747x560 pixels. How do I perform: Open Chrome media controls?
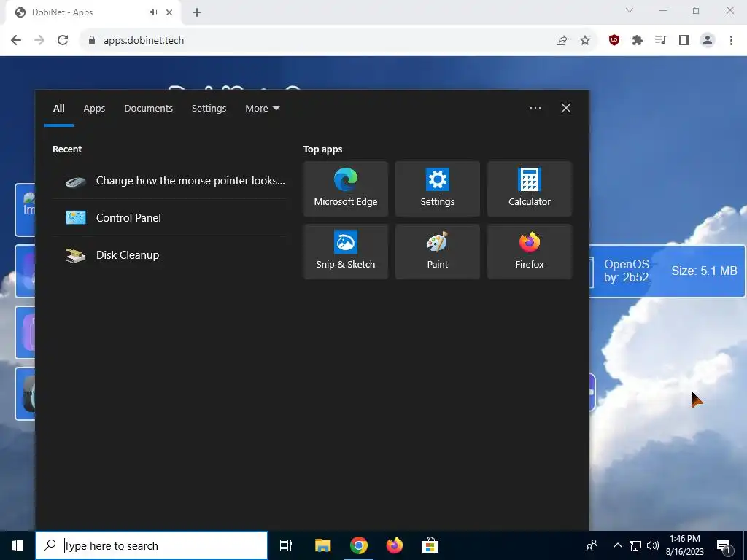click(x=661, y=41)
